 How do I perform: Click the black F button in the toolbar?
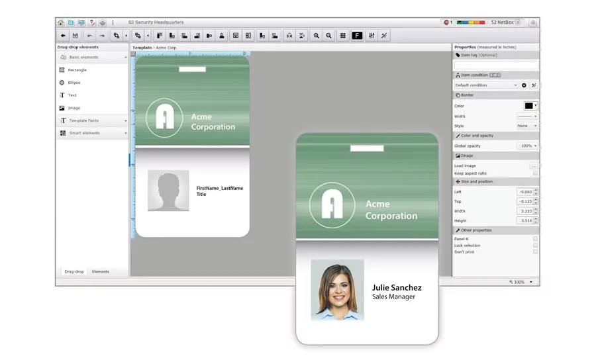pos(357,36)
